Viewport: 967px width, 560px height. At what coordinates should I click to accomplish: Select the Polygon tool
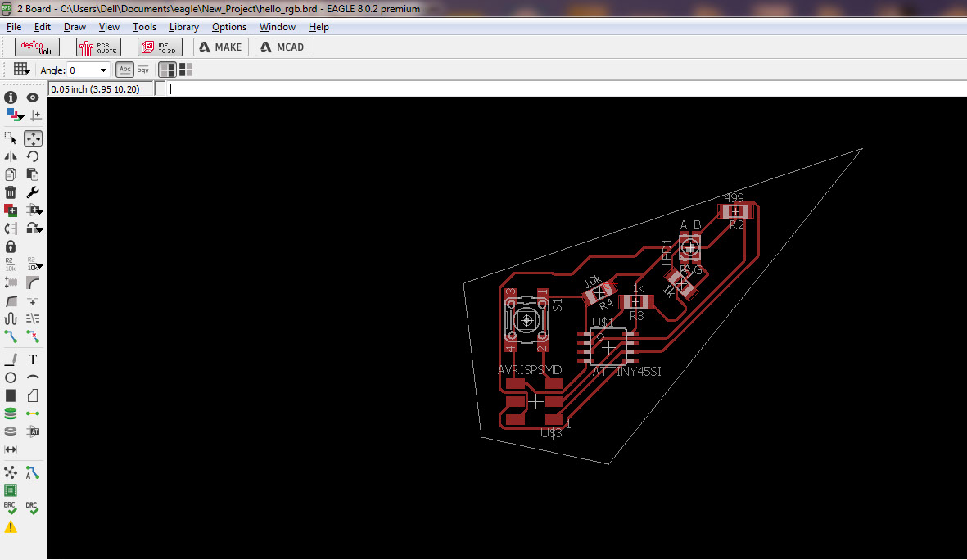pyautogui.click(x=33, y=395)
